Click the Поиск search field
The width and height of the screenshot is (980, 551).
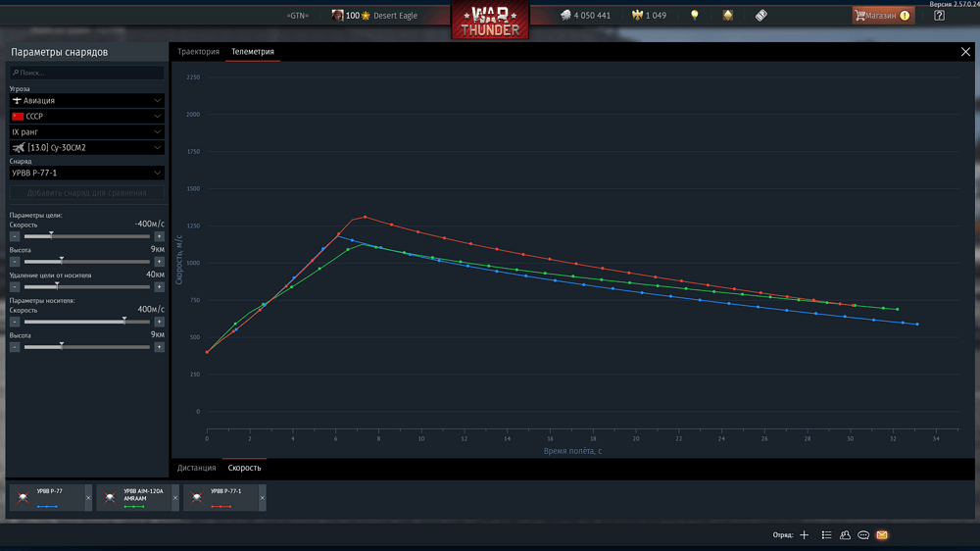click(87, 73)
